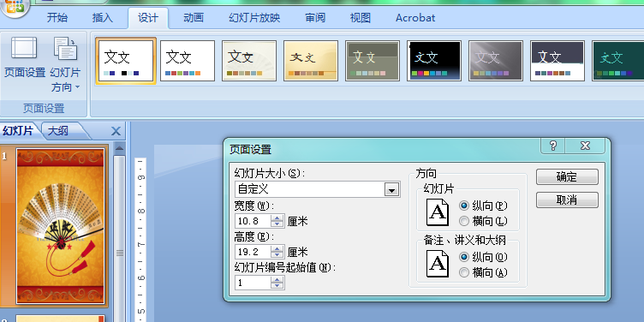Viewport: 644px width, 322px height.
Task: Select 纵向 for slide orientation
Action: (483, 206)
